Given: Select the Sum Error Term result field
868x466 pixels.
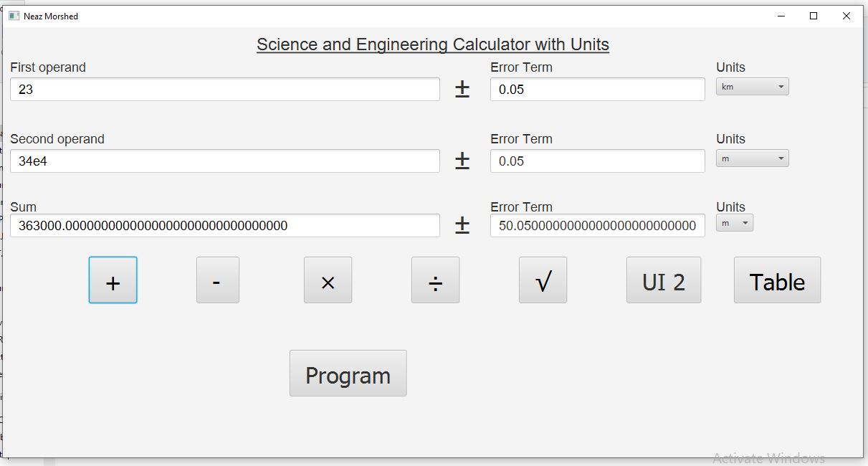Looking at the screenshot, I should click(597, 226).
